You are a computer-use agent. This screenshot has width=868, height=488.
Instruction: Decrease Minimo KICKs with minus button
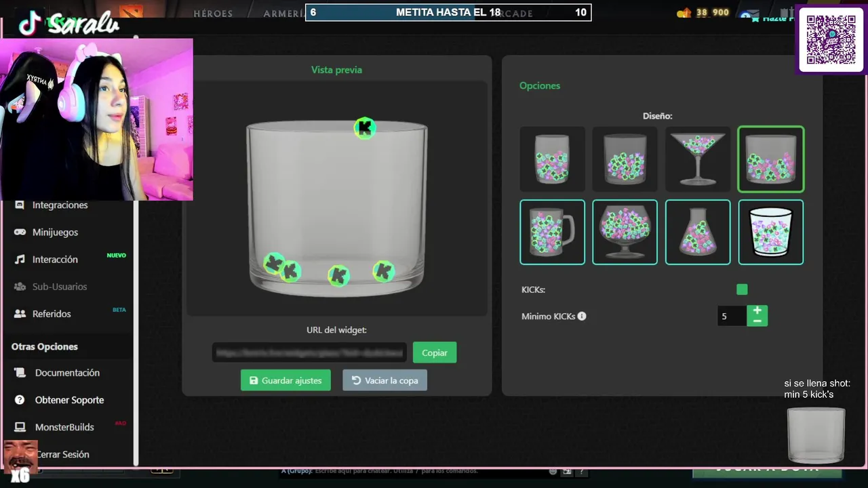[x=757, y=321]
